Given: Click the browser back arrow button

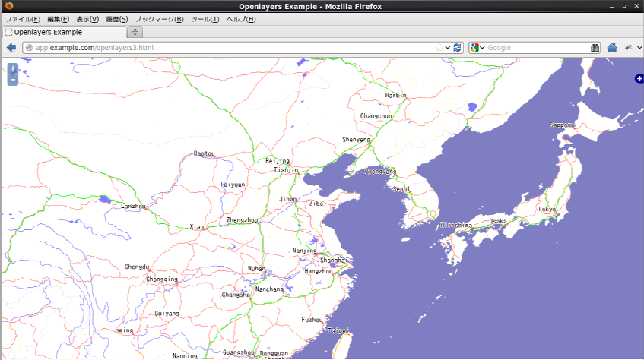Looking at the screenshot, I should pyautogui.click(x=11, y=48).
